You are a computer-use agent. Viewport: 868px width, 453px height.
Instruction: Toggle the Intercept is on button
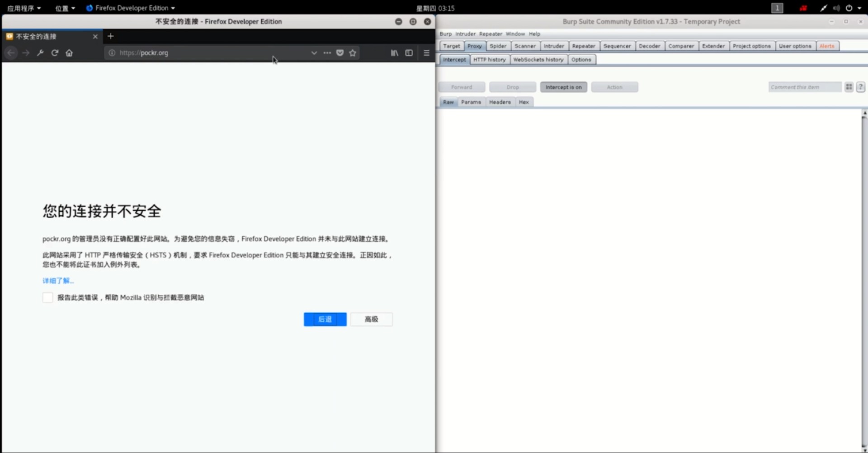pos(564,87)
